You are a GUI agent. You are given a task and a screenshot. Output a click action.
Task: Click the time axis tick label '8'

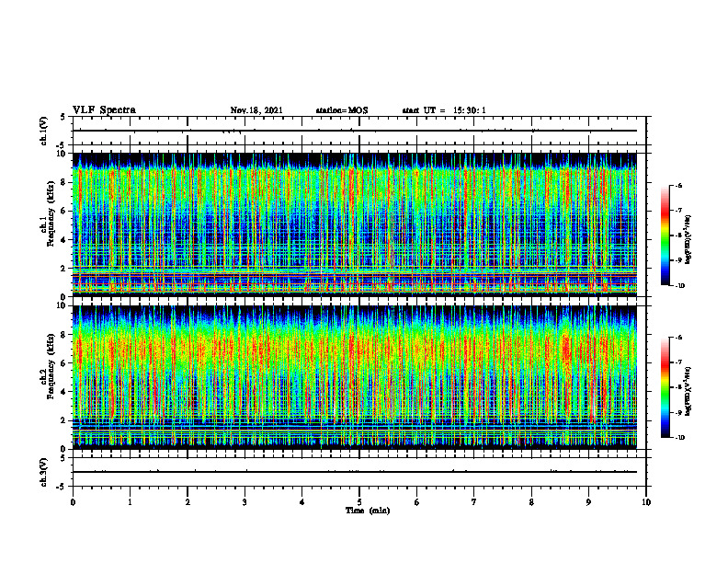[x=531, y=502]
